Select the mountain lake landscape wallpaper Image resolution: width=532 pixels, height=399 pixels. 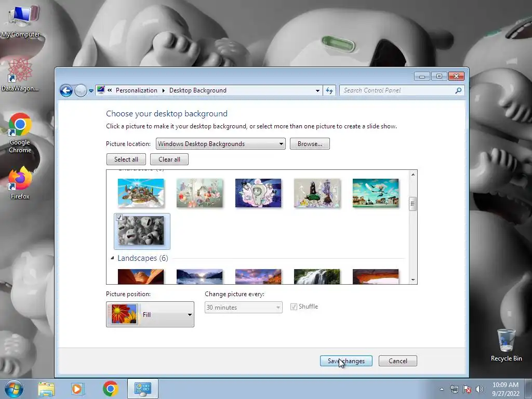[x=199, y=276]
